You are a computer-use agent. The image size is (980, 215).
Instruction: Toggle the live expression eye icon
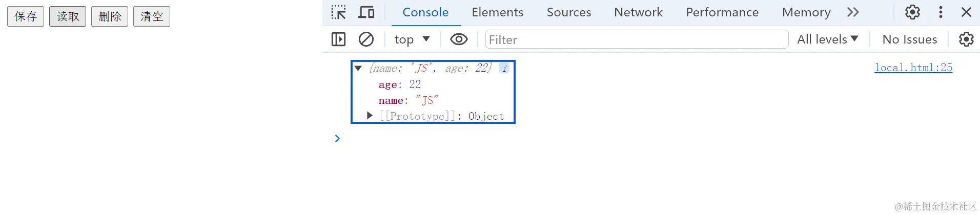point(459,39)
